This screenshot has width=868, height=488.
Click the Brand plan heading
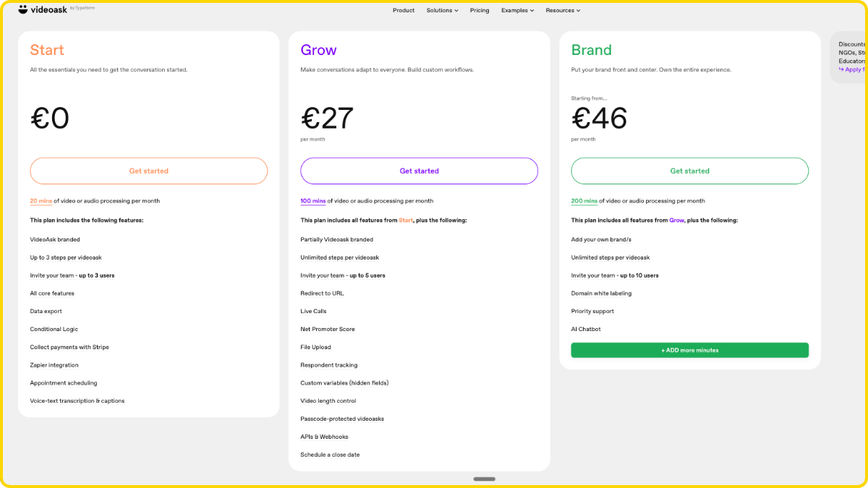pos(592,50)
